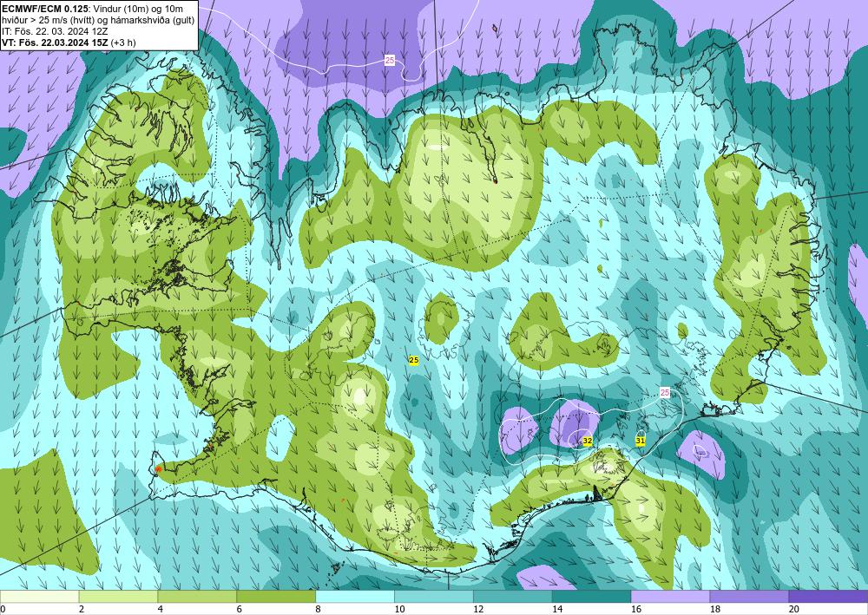Click the 0–2 m/s pale yellow legend swatch
Image resolution: width=868 pixels, height=615 pixels.
coord(39,597)
